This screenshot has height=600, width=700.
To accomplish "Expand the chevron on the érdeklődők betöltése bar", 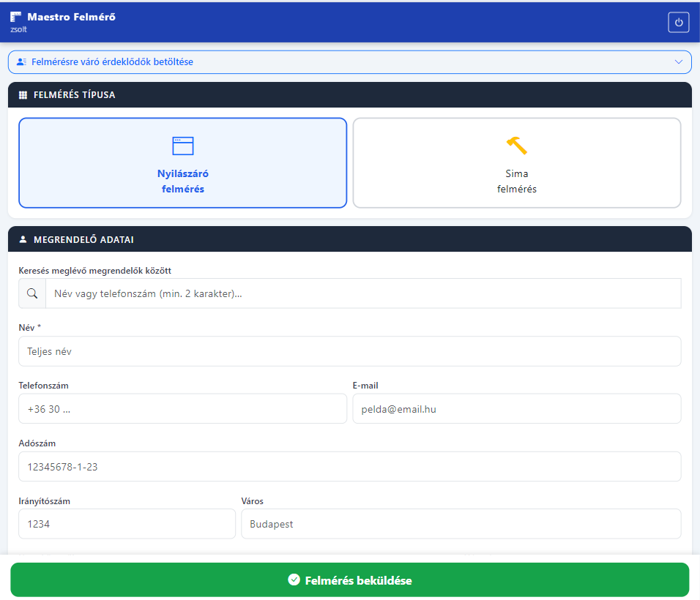I will point(678,62).
